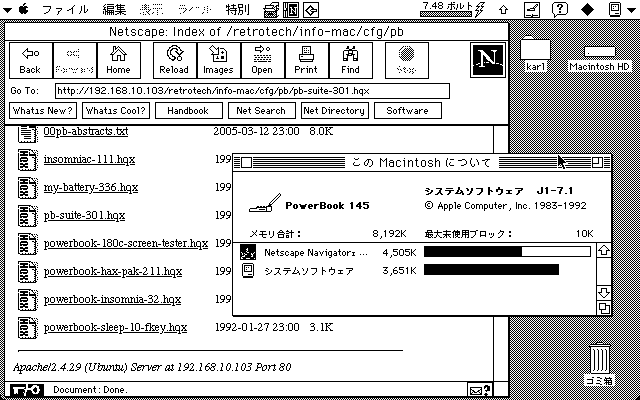640x400 pixels.
Task: Click the HQX icon beside pb-suite-301.hqx
Action: coord(27,216)
